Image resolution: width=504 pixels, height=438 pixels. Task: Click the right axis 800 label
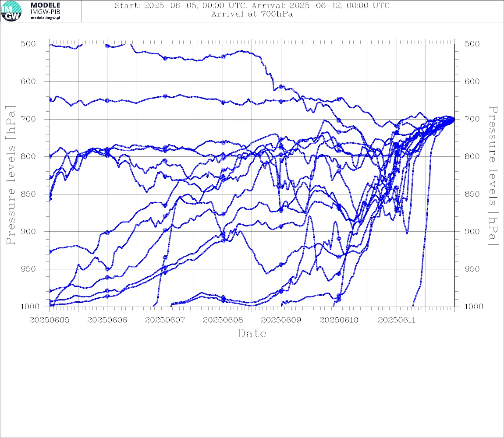click(472, 156)
